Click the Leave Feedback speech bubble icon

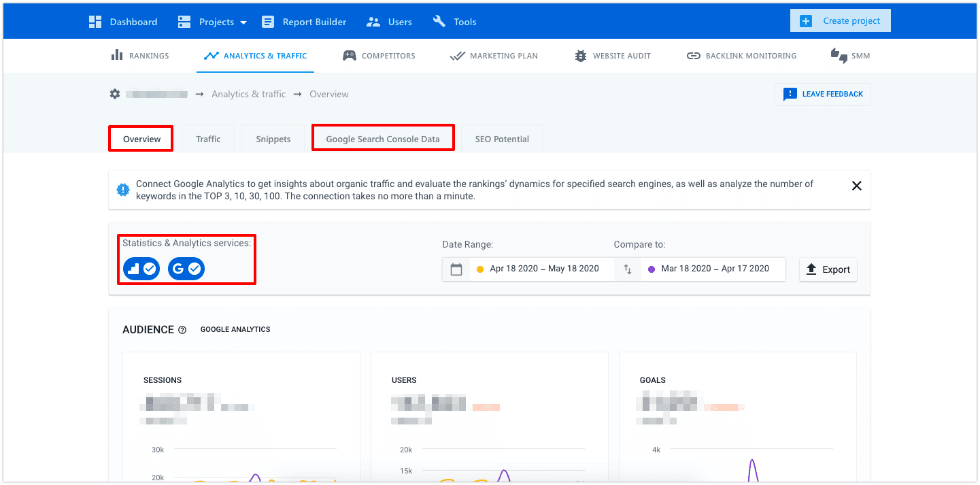coord(790,95)
